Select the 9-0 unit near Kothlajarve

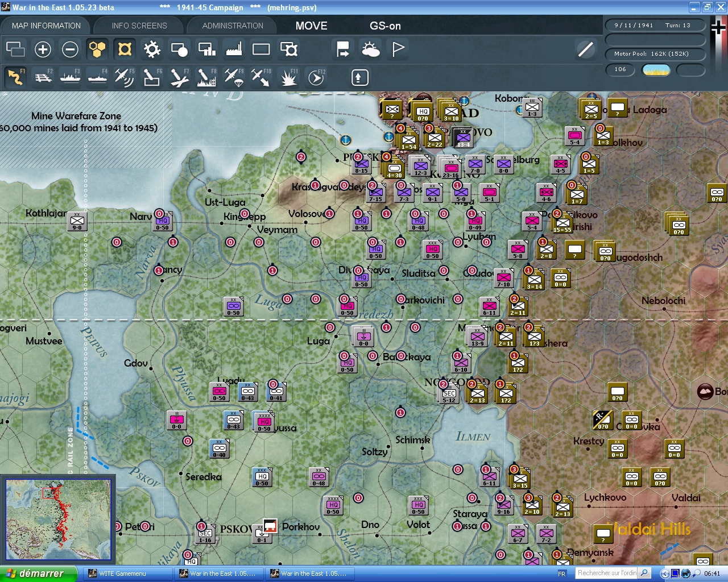(x=77, y=221)
